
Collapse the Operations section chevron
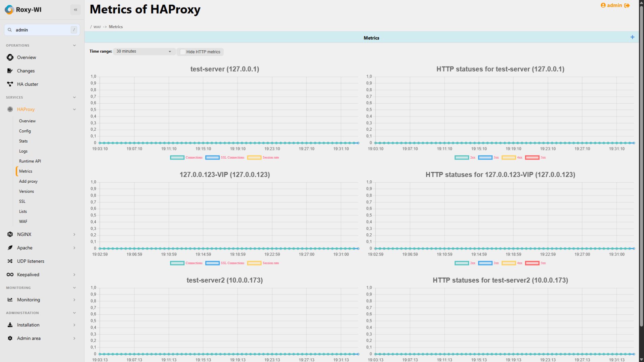[x=74, y=45]
